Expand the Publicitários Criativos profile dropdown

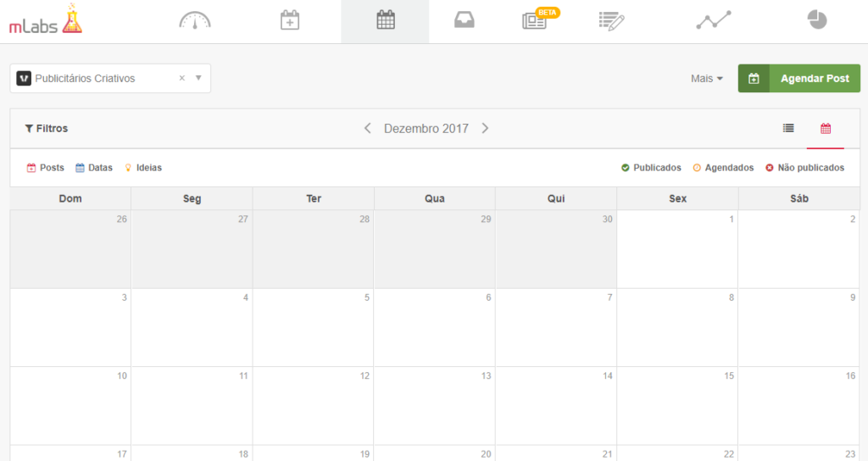click(x=198, y=78)
